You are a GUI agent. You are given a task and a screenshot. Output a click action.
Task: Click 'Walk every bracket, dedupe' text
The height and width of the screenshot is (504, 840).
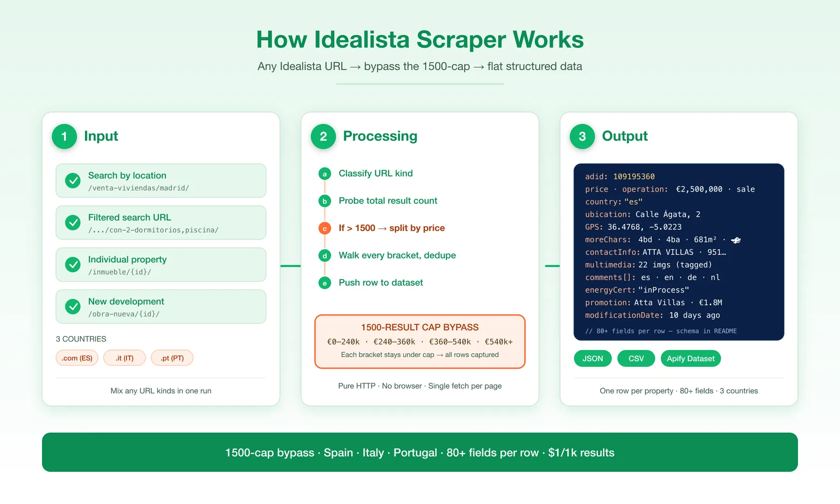tap(397, 255)
